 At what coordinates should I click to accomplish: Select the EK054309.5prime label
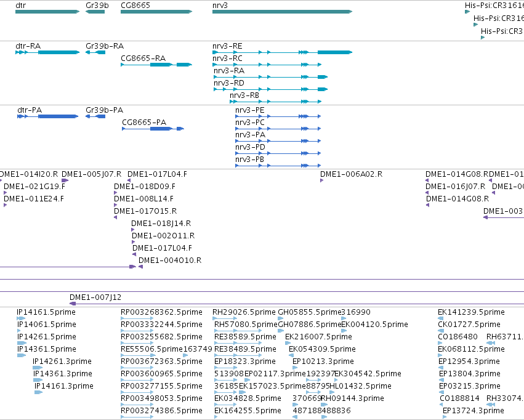coord(322,349)
